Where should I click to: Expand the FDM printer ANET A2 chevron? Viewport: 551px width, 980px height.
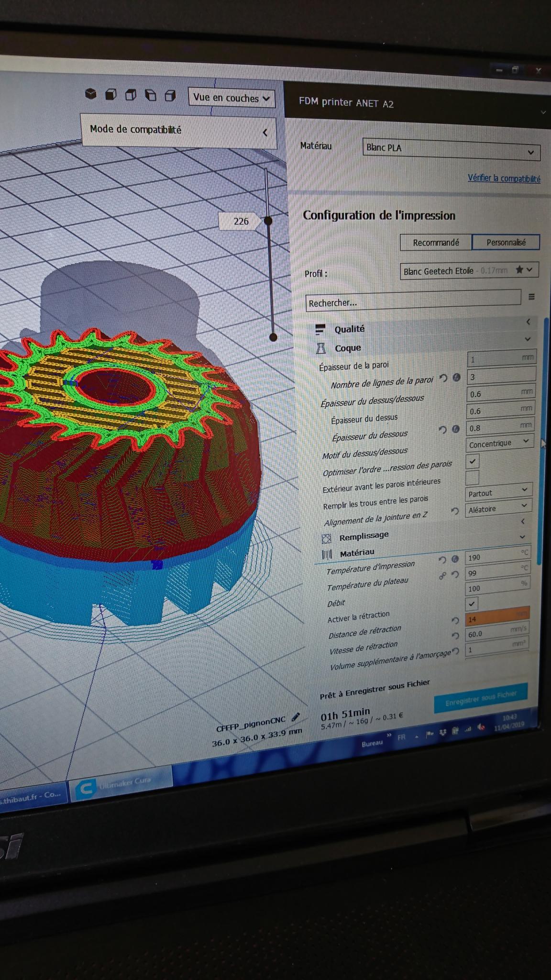[543, 112]
